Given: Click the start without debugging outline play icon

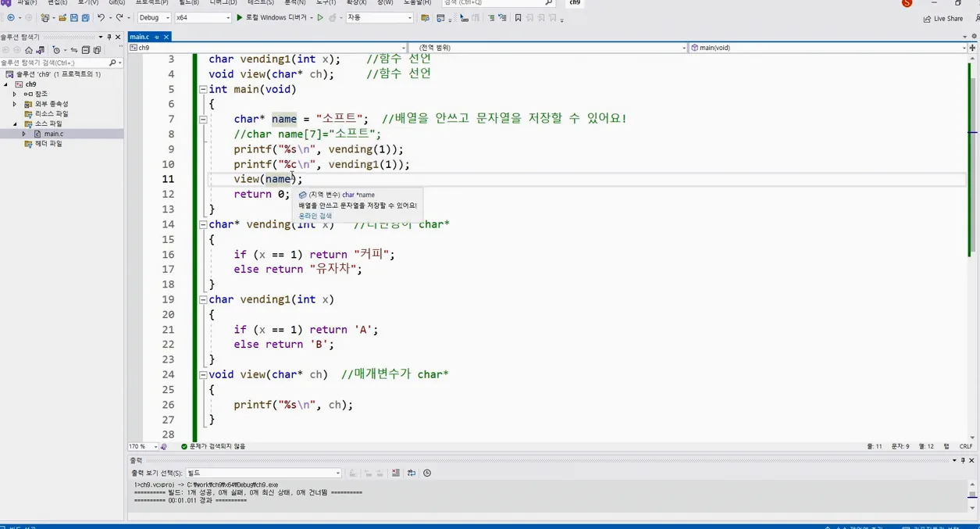Looking at the screenshot, I should [320, 17].
